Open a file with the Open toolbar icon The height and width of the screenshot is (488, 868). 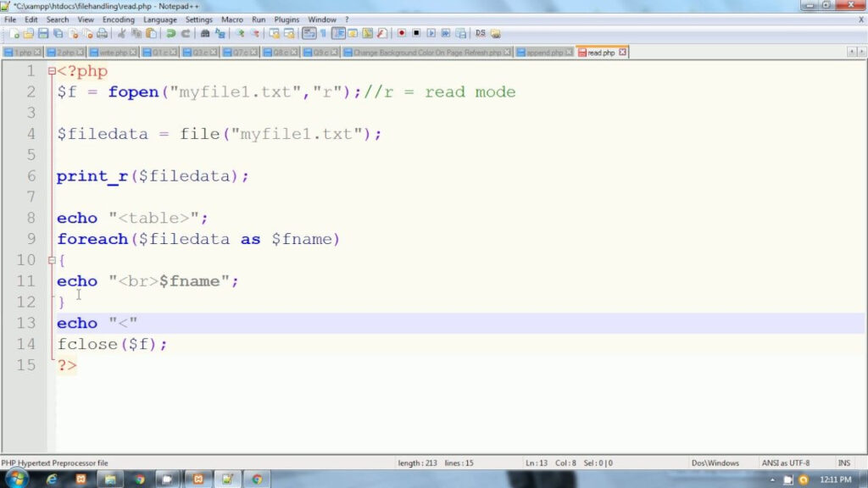click(29, 34)
